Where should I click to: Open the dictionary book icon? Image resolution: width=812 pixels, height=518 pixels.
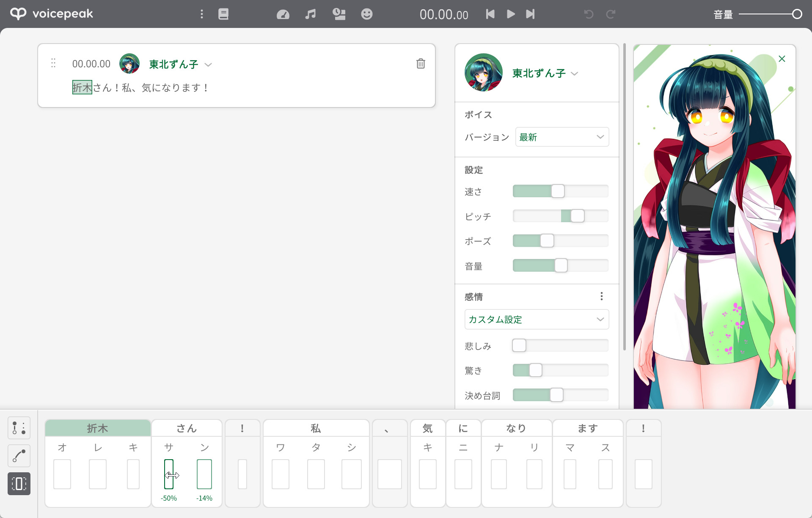pos(223,14)
